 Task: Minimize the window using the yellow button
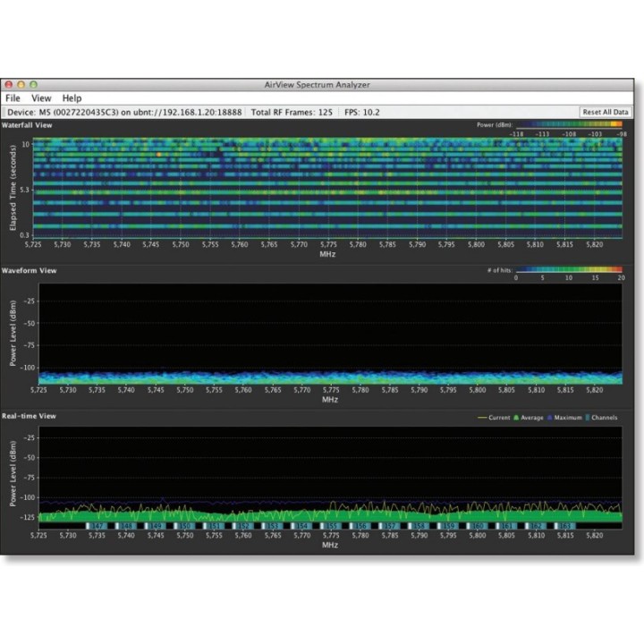pyautogui.click(x=21, y=85)
